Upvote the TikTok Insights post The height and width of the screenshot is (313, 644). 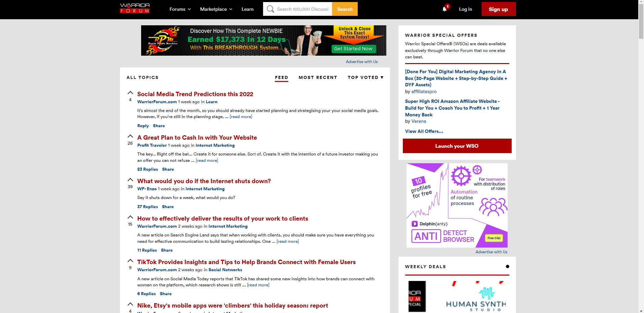130,261
